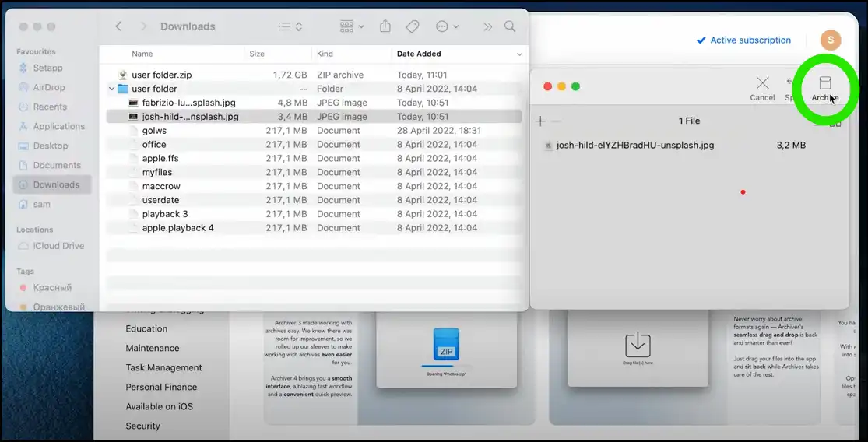Select apple.playback 4 document

tap(314, 227)
